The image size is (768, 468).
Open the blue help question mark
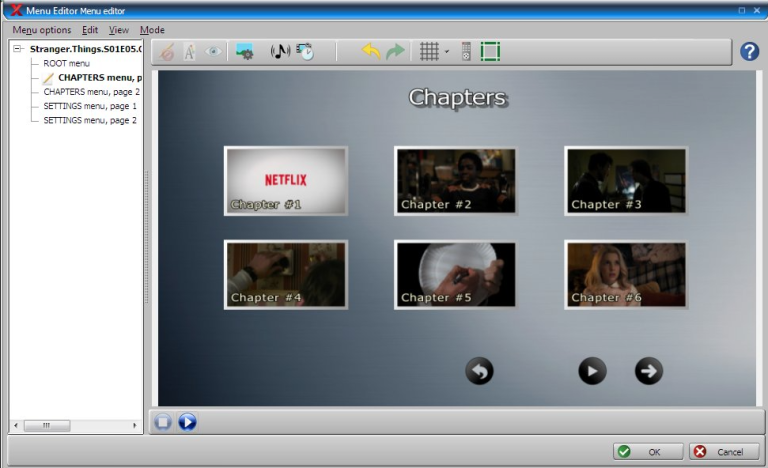point(749,51)
